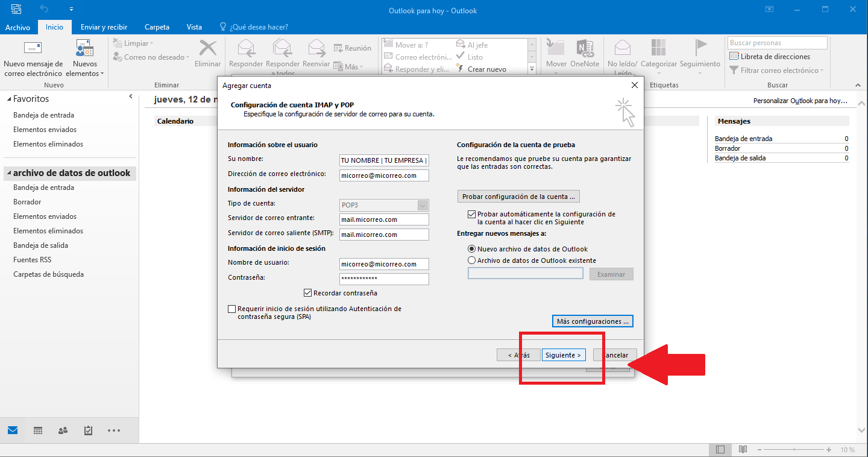Open Calendar view in navigation bar

[x=38, y=430]
